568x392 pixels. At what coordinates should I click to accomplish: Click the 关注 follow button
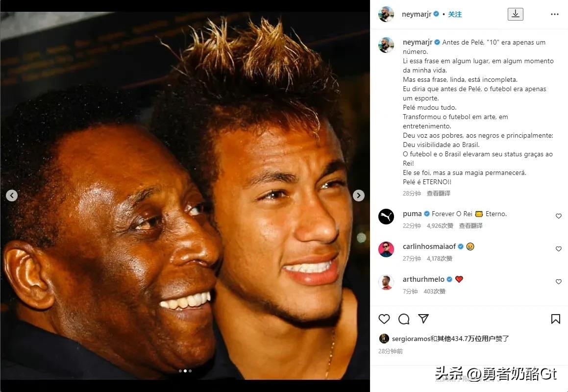tap(455, 14)
